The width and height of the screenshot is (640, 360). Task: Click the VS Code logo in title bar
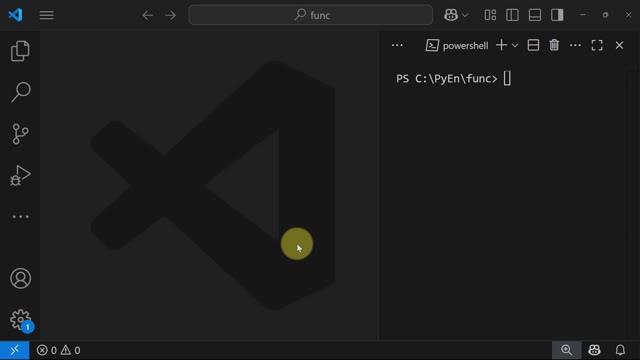[15, 15]
